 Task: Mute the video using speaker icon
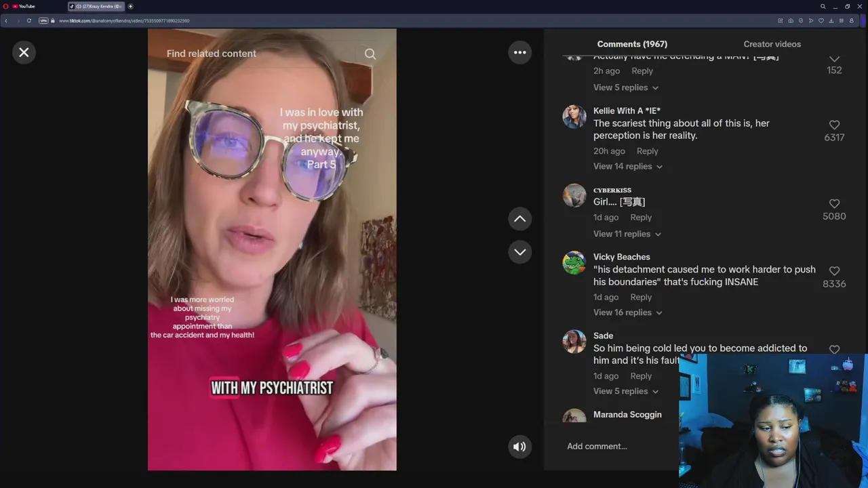[x=519, y=447]
